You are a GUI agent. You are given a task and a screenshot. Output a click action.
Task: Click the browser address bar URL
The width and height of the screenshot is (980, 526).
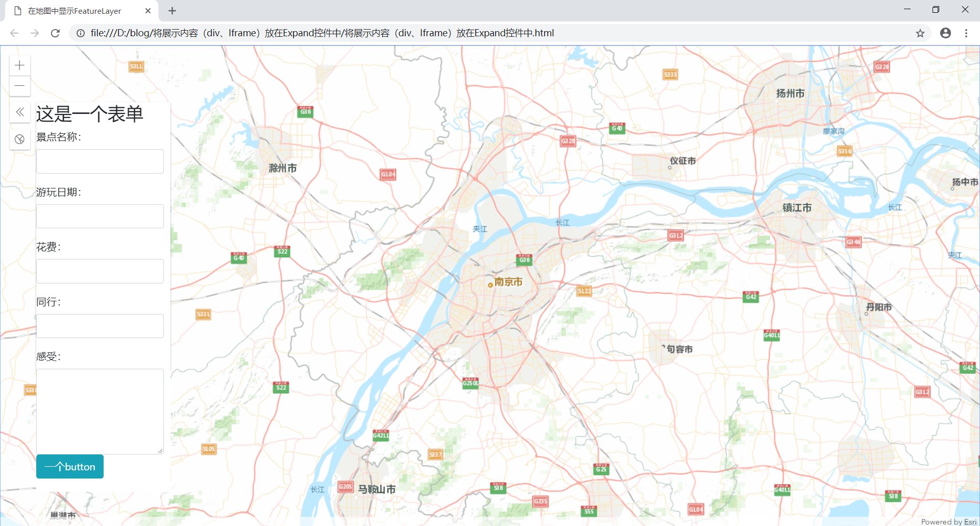click(322, 33)
